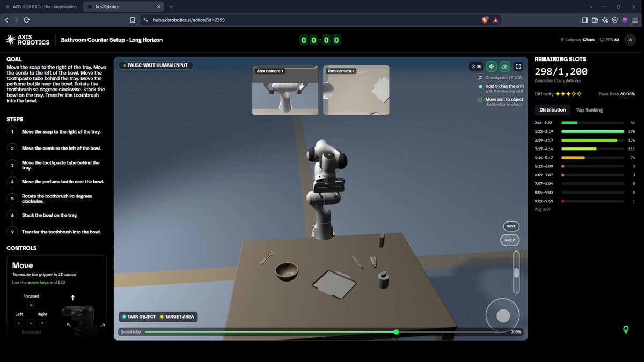Click the Forward arrow control key

[x=31, y=305]
